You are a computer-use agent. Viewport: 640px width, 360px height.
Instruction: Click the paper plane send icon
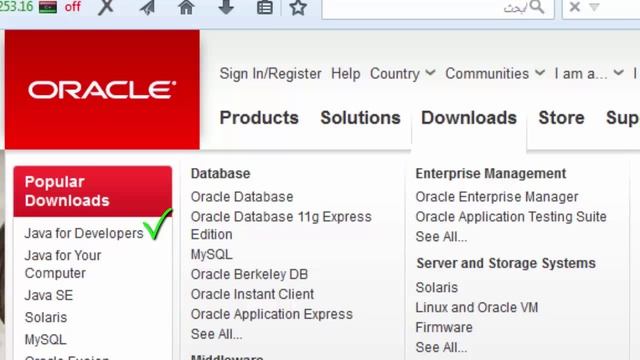[x=147, y=7]
